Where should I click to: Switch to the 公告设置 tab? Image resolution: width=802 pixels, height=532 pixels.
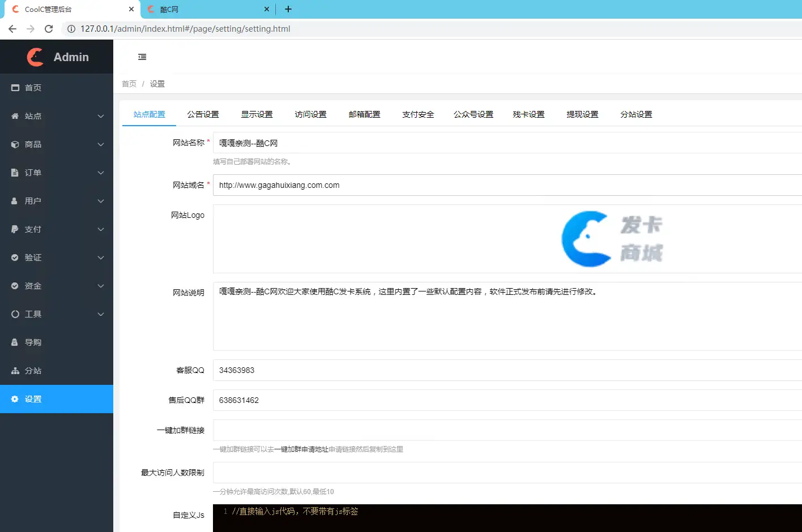tap(203, 114)
